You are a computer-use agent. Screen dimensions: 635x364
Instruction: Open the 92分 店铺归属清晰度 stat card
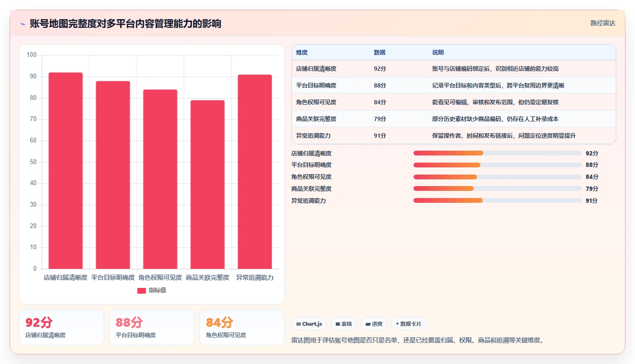[x=61, y=327]
